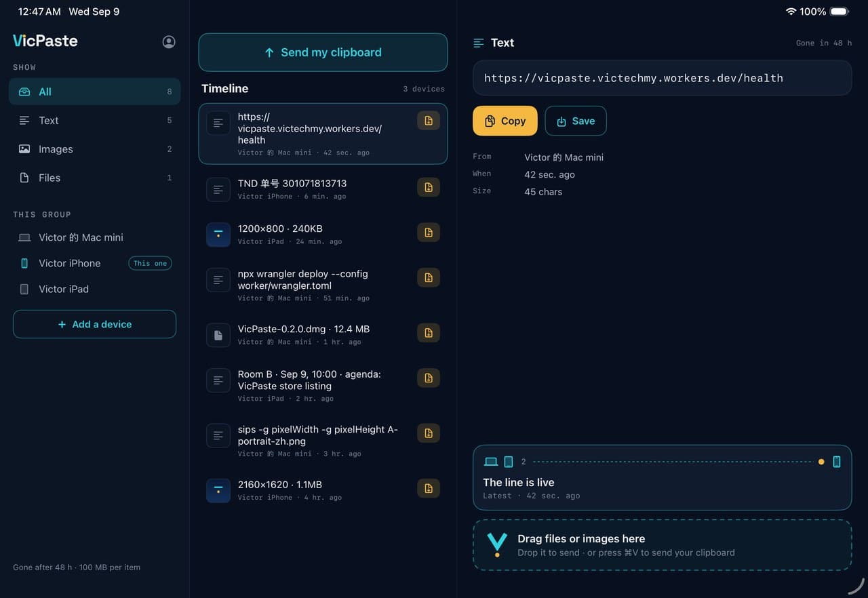Click the "3 devices" label
The image size is (868, 598).
tap(424, 89)
